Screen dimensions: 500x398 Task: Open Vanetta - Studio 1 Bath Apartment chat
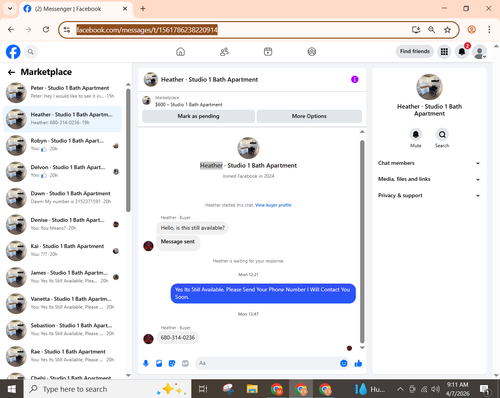pos(63,303)
